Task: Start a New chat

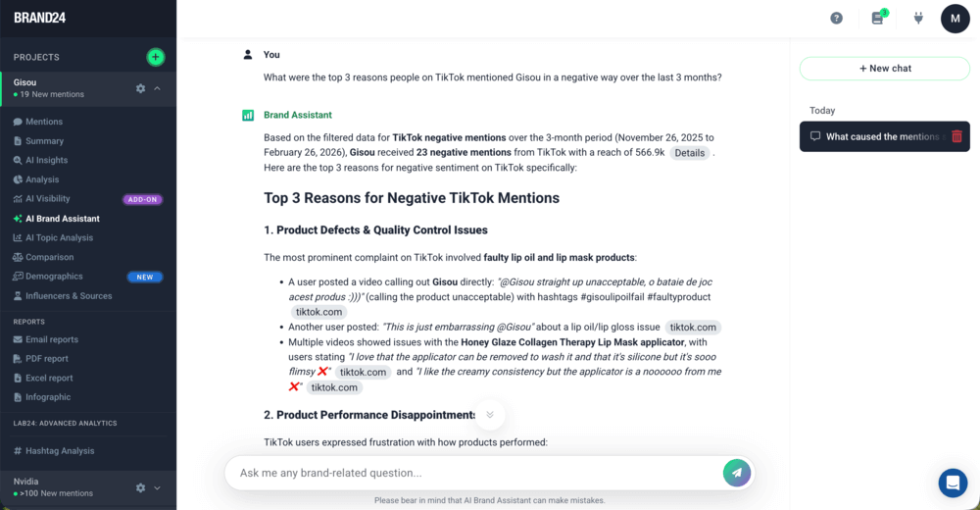Action: click(x=885, y=69)
